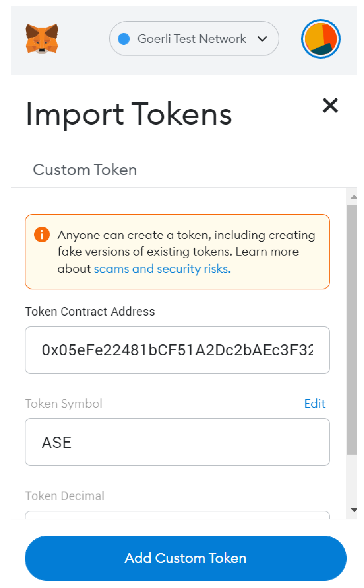Close the Import Tokens dialog

pos(330,105)
